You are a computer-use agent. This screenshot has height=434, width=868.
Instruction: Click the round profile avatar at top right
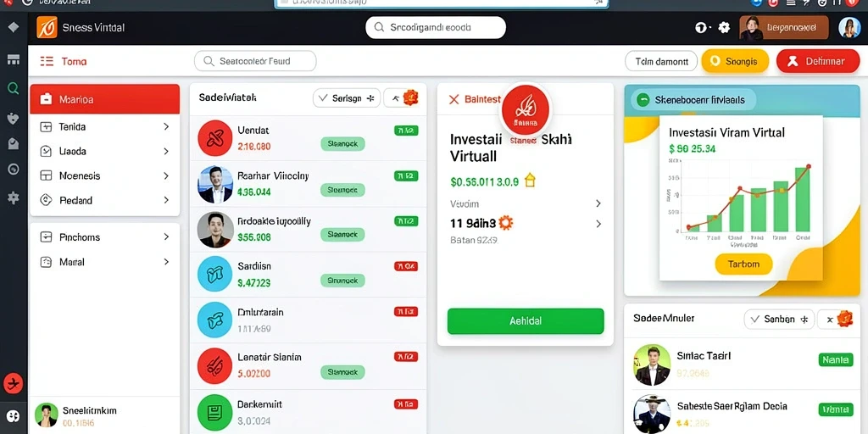849,27
